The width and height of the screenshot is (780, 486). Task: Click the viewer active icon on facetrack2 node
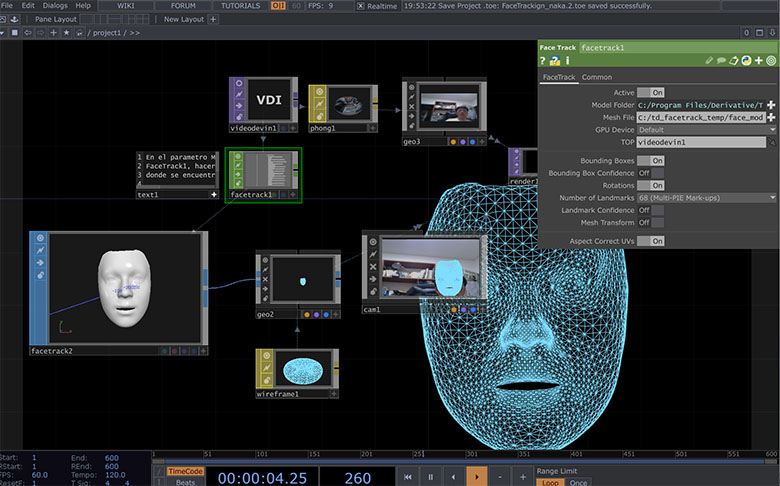tap(40, 238)
